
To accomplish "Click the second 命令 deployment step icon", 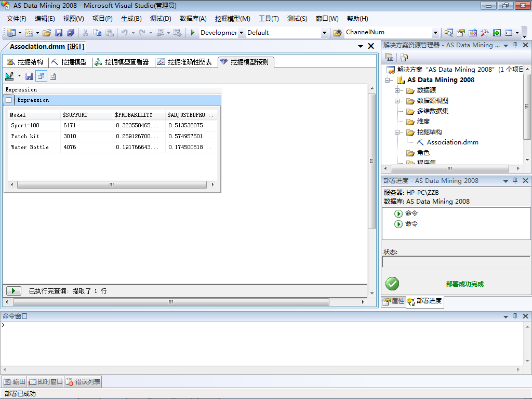I will [398, 224].
